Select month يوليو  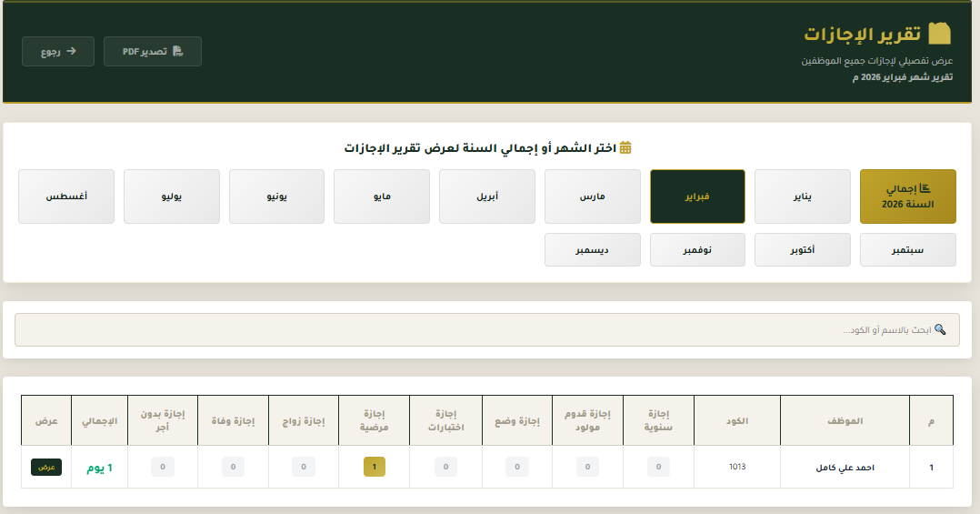pyautogui.click(x=172, y=197)
